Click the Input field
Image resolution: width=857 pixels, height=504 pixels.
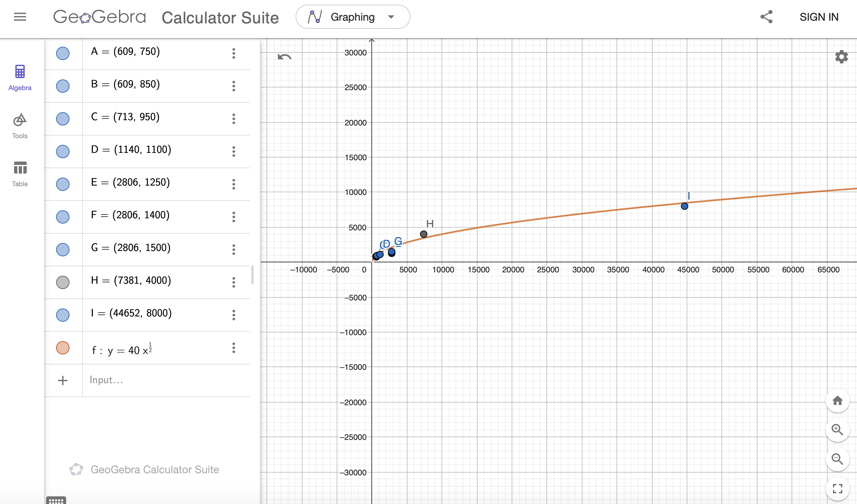(x=166, y=380)
